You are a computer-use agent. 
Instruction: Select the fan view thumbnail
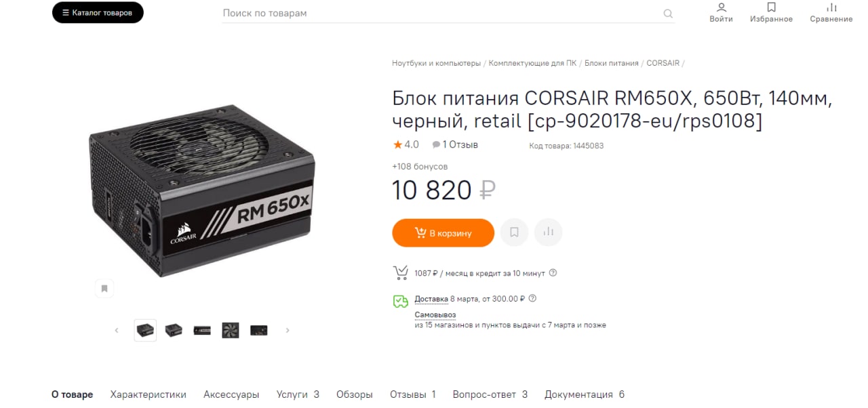[x=231, y=330]
